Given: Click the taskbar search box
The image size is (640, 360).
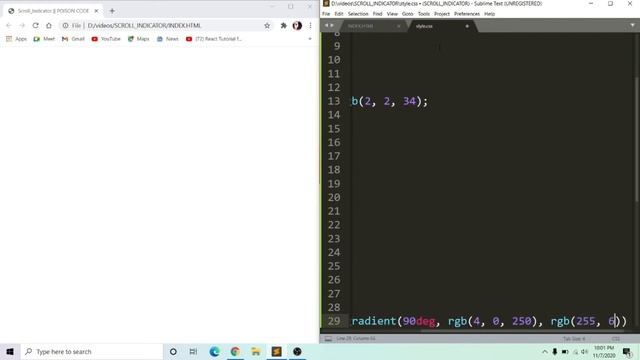Looking at the screenshot, I should point(92,351).
